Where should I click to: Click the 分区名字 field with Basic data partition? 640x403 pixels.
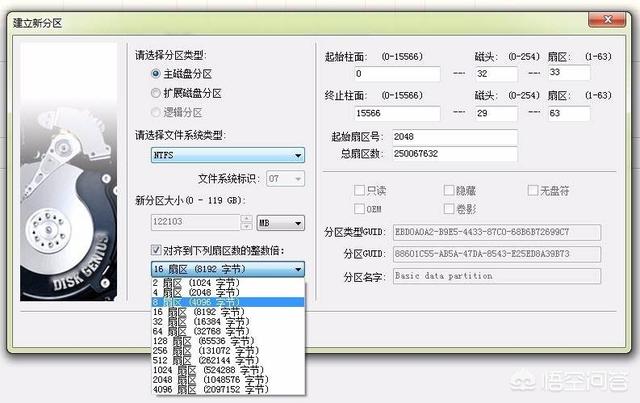click(497, 276)
